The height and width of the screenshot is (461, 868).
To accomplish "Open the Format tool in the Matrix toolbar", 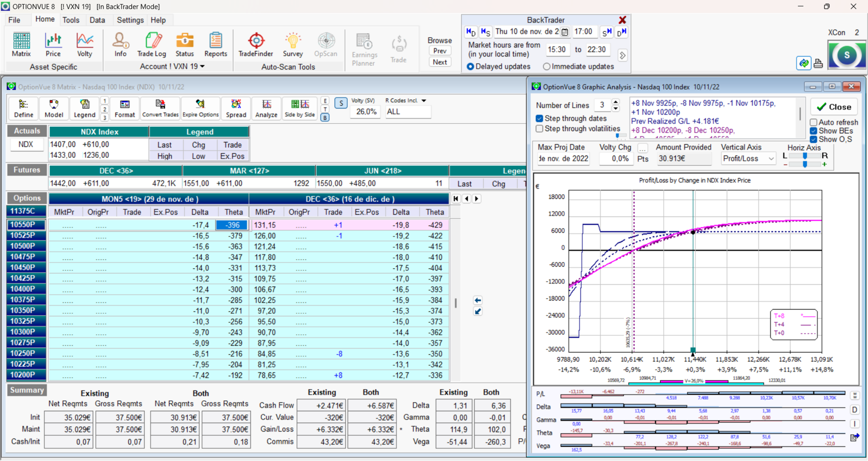I will click(x=125, y=109).
